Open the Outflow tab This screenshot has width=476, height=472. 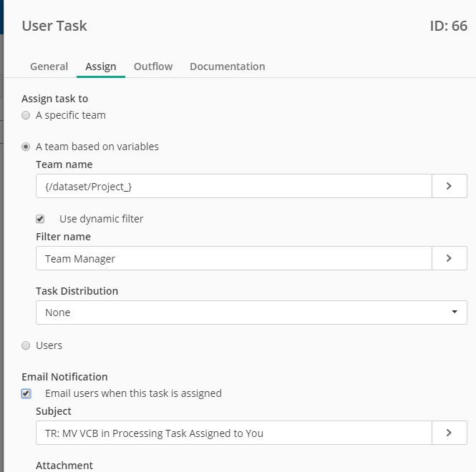pyautogui.click(x=153, y=67)
